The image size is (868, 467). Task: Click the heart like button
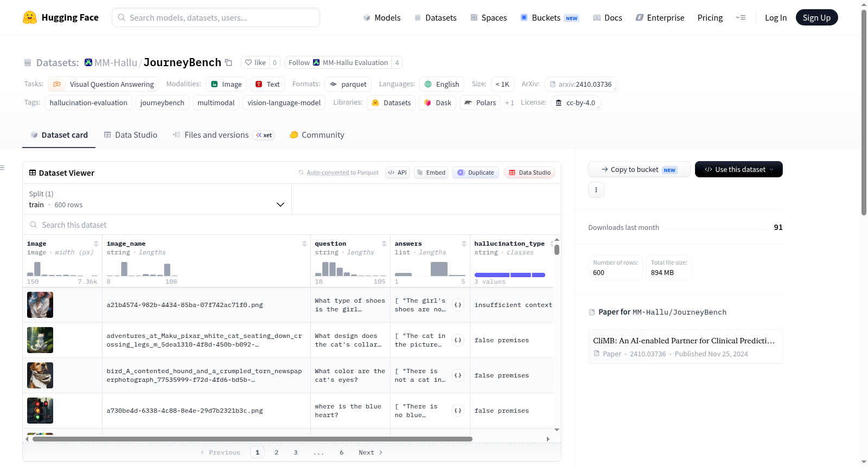pyautogui.click(x=255, y=62)
